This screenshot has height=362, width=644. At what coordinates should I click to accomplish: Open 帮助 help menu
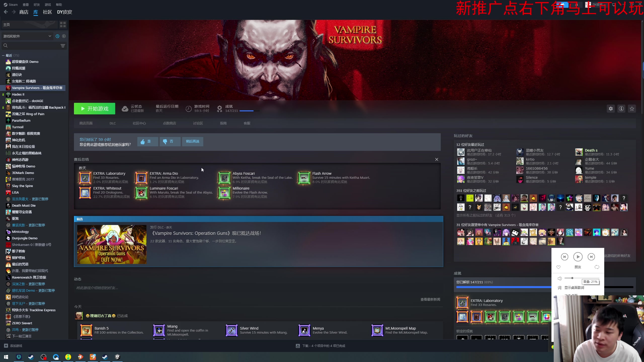click(x=59, y=5)
